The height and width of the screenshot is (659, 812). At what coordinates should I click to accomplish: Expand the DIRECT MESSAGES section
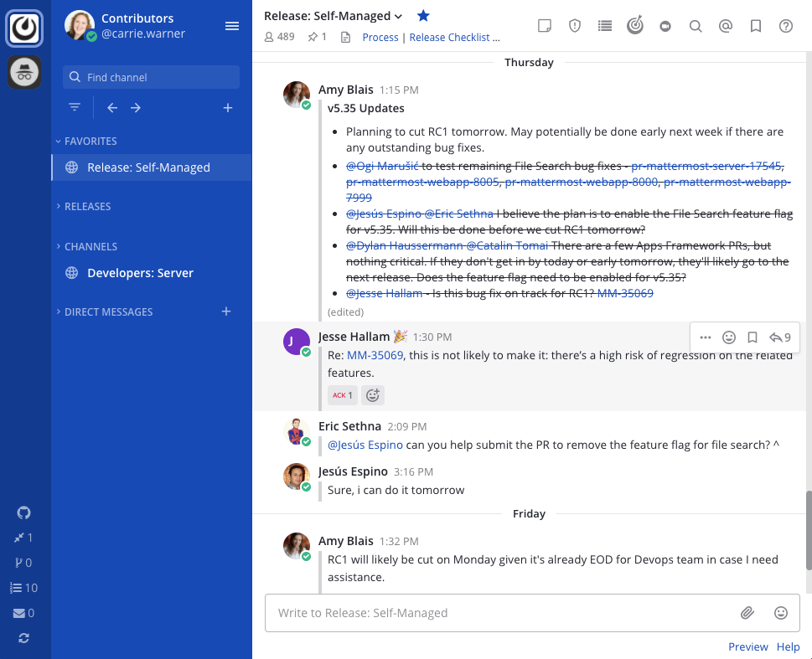pyautogui.click(x=109, y=311)
